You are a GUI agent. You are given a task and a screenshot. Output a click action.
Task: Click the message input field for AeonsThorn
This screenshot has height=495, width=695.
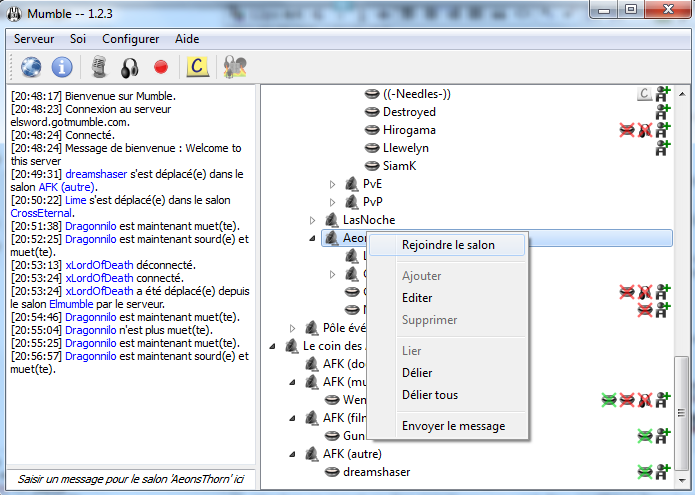click(131, 479)
